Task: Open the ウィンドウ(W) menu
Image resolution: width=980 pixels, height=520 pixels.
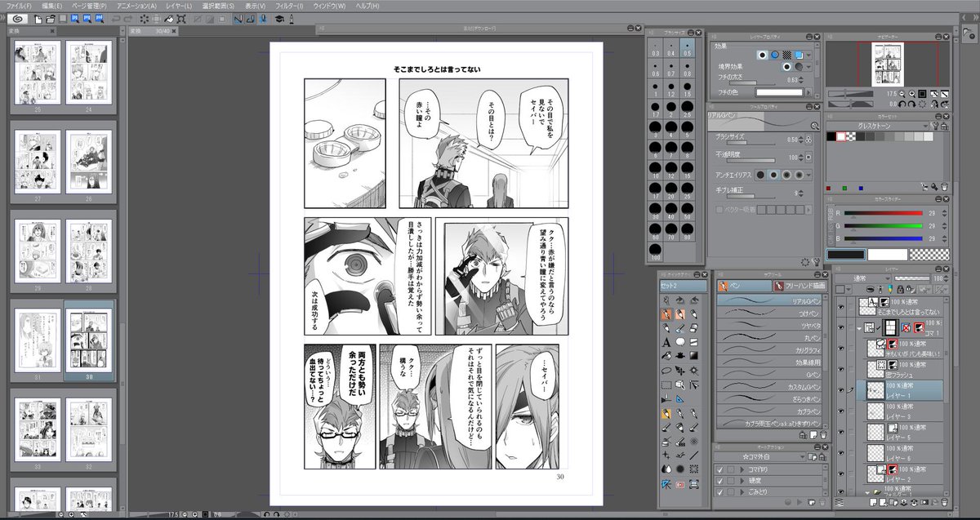Action: click(328, 6)
